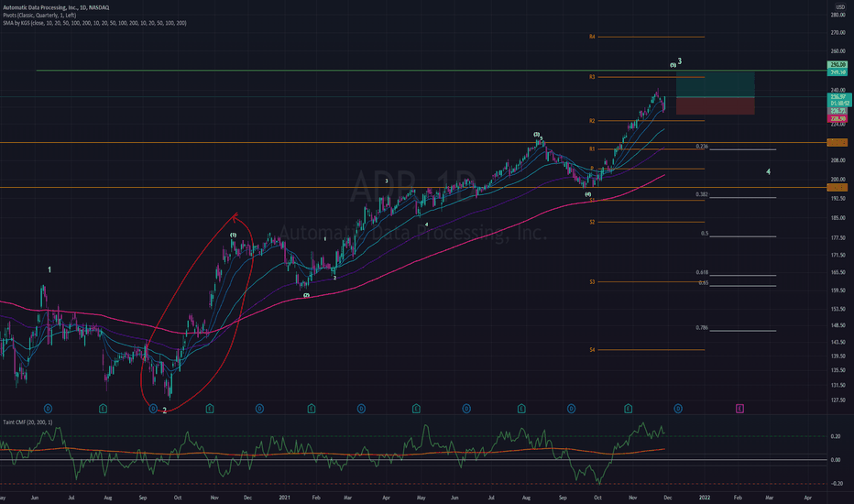Viewport: 854px width, 504px height.
Task: Select the 0.786 Fibonacci level label
Action: tap(702, 328)
